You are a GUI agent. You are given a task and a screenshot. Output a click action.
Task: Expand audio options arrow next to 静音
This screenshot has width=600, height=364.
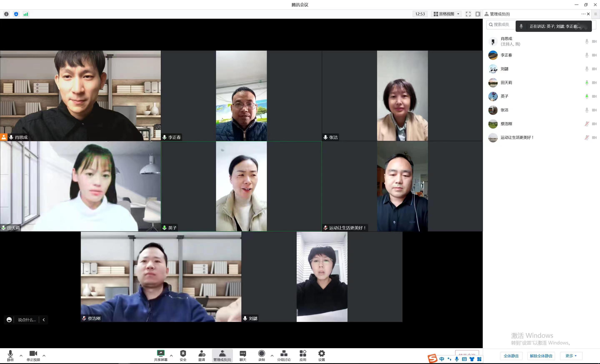click(x=21, y=355)
